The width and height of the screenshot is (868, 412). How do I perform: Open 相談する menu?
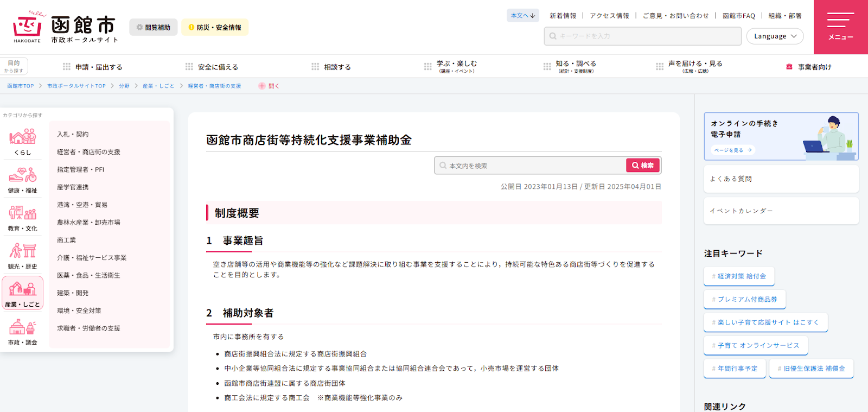click(x=331, y=67)
